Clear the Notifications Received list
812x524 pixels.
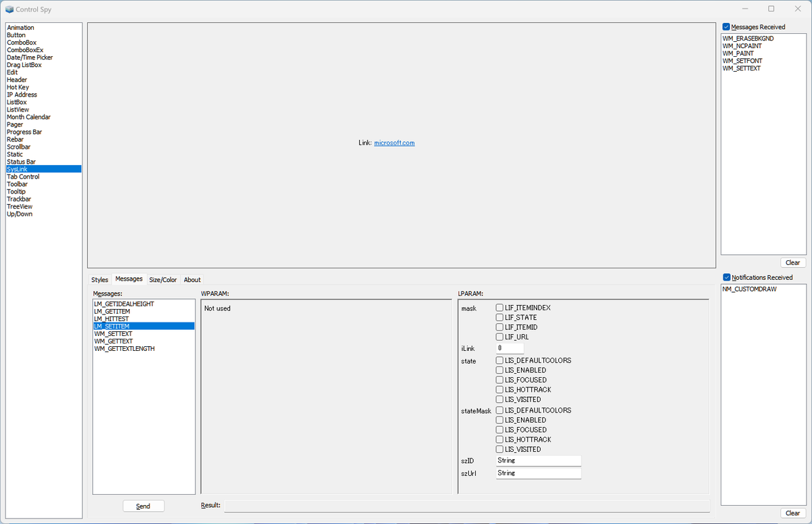[792, 513]
